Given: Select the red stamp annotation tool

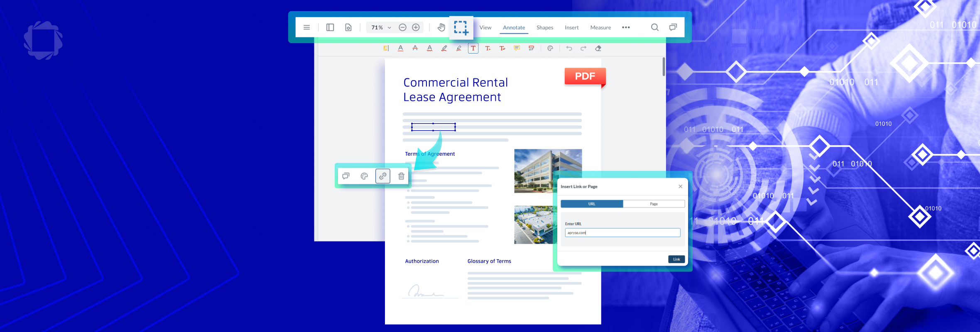Looking at the screenshot, I should click(531, 48).
